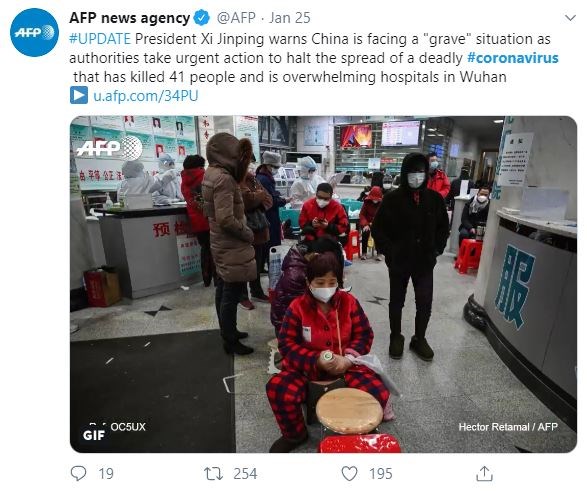Like the tweet with the heart icon
Viewport: 587px width, 491px height.
tap(349, 473)
